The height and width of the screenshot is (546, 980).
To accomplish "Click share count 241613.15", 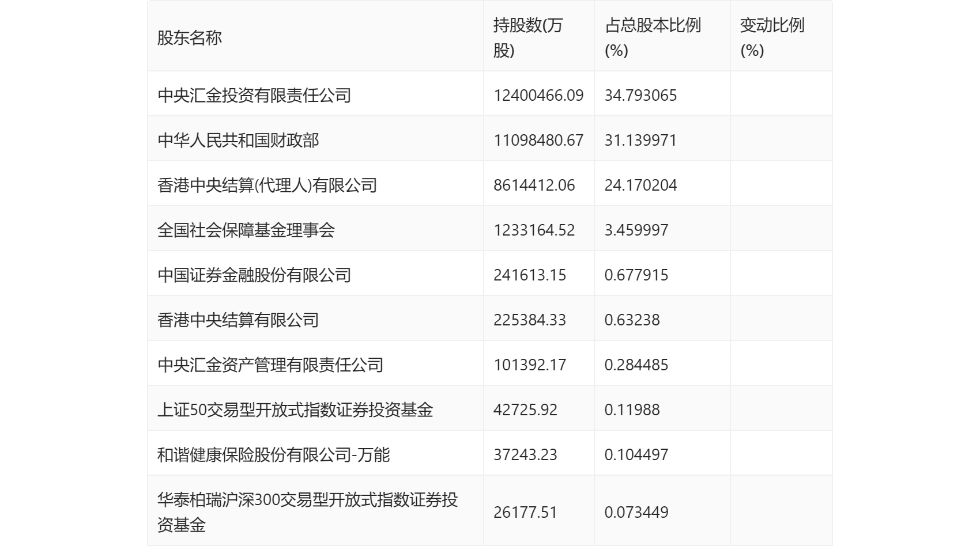I will coord(530,275).
